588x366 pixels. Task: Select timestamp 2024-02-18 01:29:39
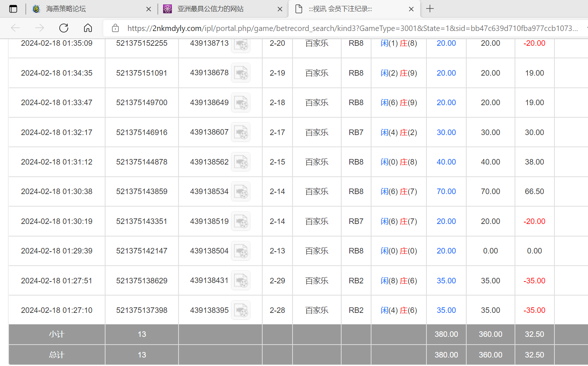click(x=57, y=251)
